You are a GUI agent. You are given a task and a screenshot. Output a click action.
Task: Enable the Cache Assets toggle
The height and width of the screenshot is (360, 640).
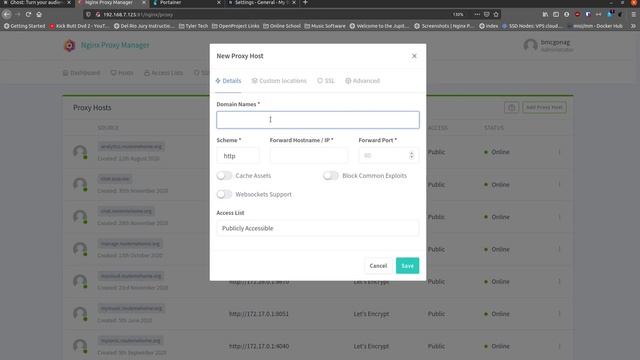[x=224, y=176]
